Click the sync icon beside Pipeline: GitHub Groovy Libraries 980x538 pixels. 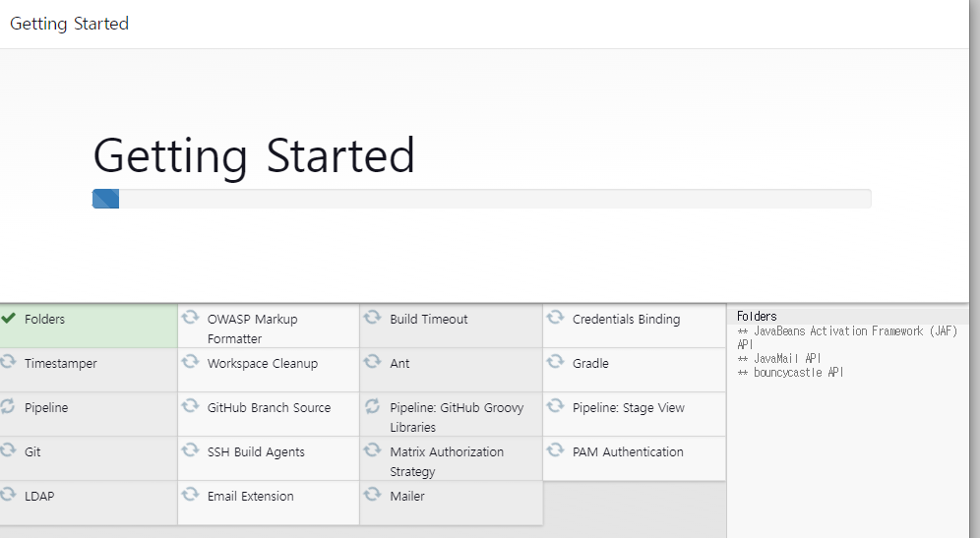373,406
